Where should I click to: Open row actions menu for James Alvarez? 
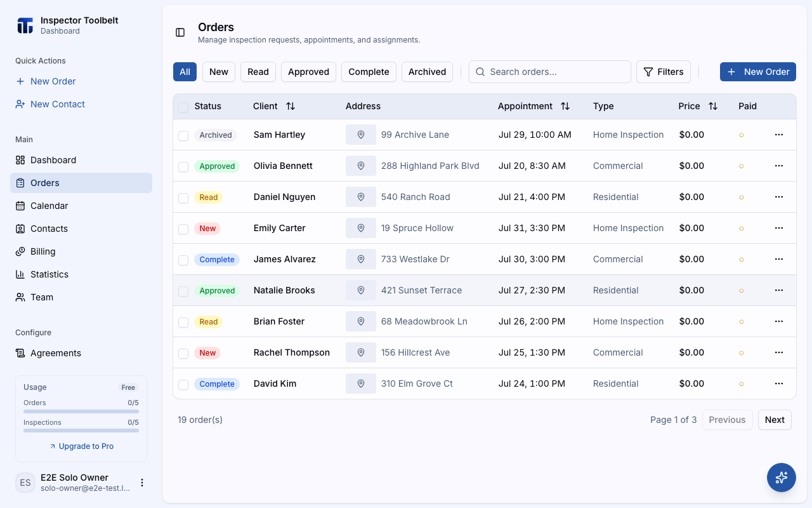pyautogui.click(x=779, y=259)
